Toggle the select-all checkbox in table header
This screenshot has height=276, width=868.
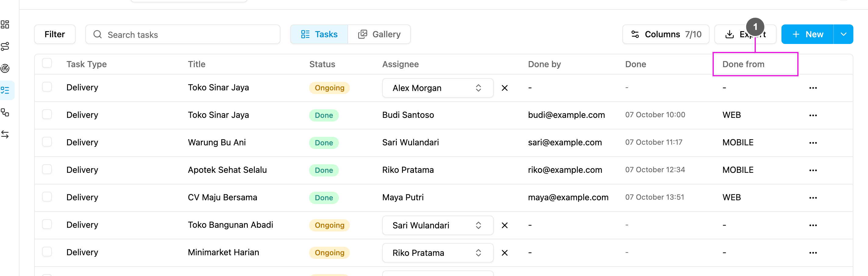(47, 63)
